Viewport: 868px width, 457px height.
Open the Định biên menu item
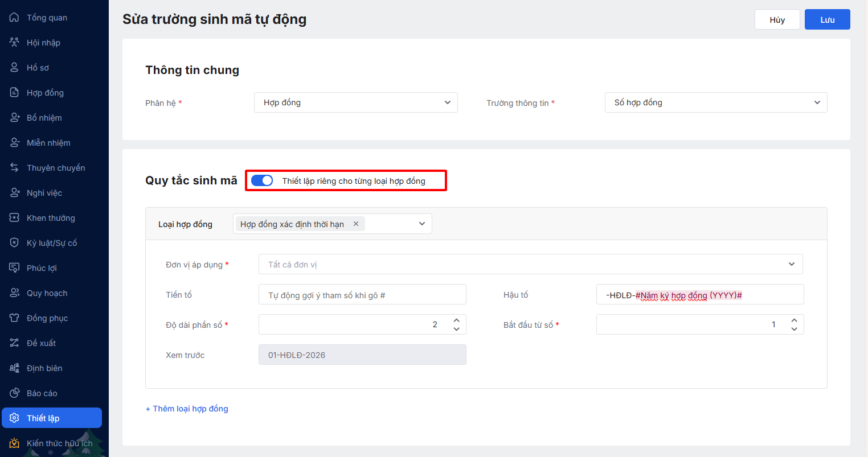click(x=44, y=368)
